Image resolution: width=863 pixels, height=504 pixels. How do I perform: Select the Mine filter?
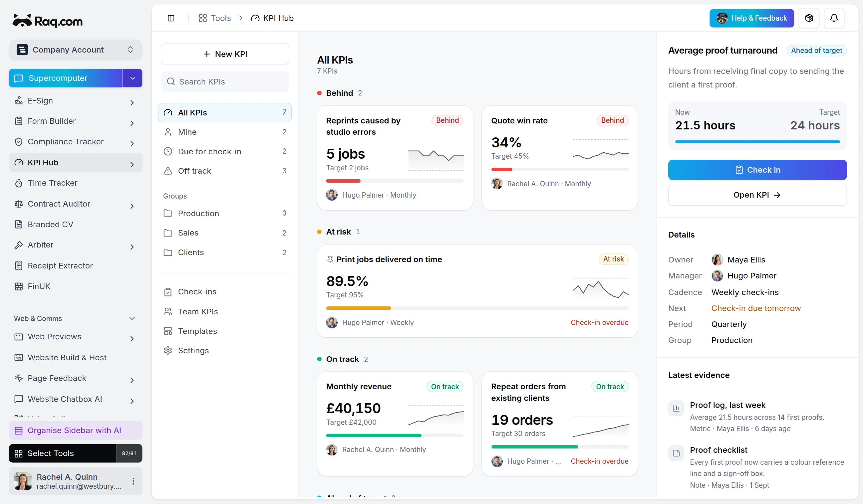click(225, 132)
